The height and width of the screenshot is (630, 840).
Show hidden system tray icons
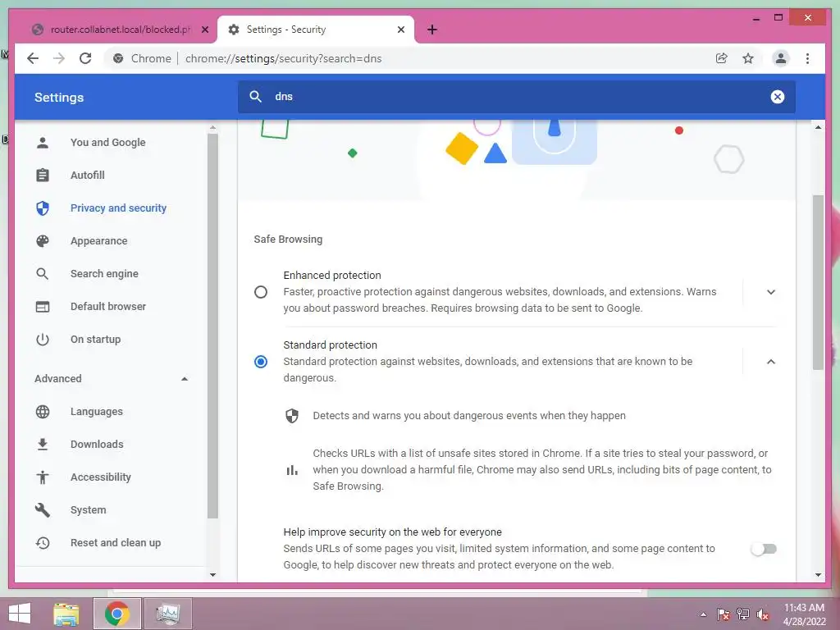[703, 614]
